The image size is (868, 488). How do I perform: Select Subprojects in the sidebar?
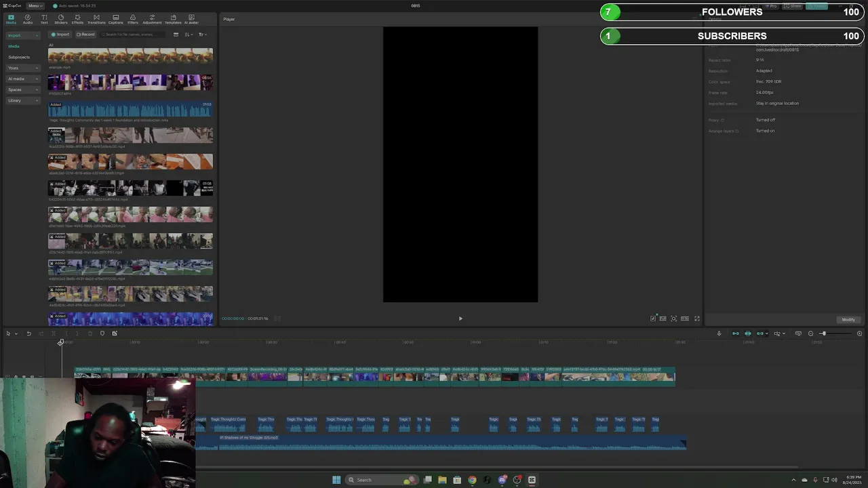click(19, 57)
